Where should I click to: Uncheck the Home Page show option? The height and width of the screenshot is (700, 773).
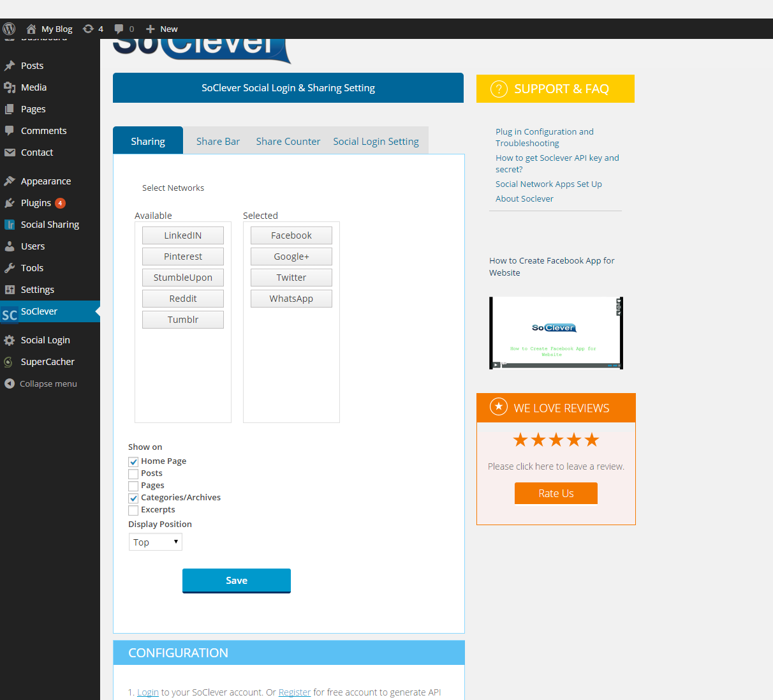pos(133,461)
